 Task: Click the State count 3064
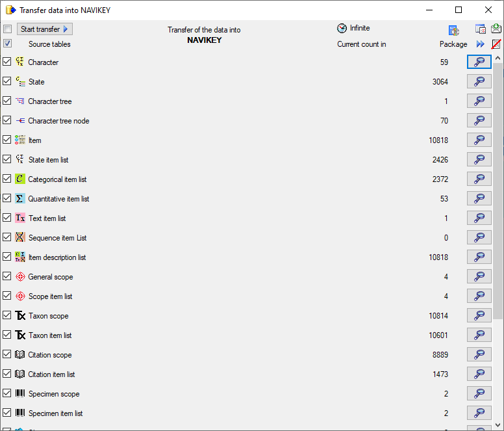440,82
